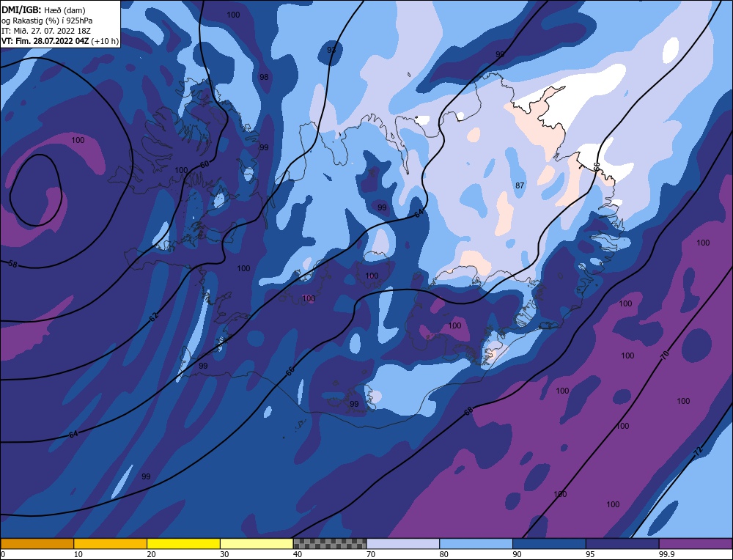Pick the lavender 70–80 legend swatch
This screenshot has height=560, width=733.
coord(403,543)
